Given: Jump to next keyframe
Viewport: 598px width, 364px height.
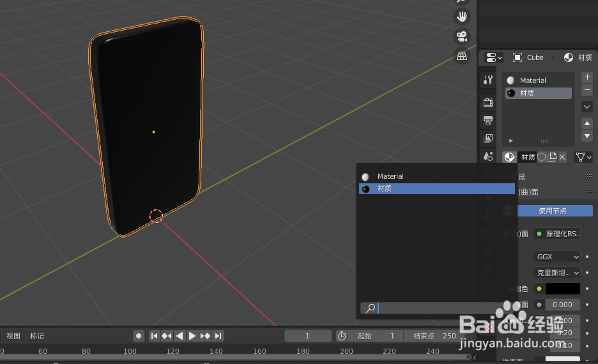Looking at the screenshot, I should tap(205, 336).
